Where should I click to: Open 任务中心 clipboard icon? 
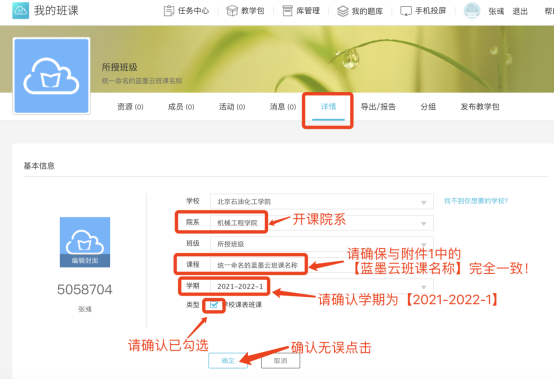pos(169,11)
